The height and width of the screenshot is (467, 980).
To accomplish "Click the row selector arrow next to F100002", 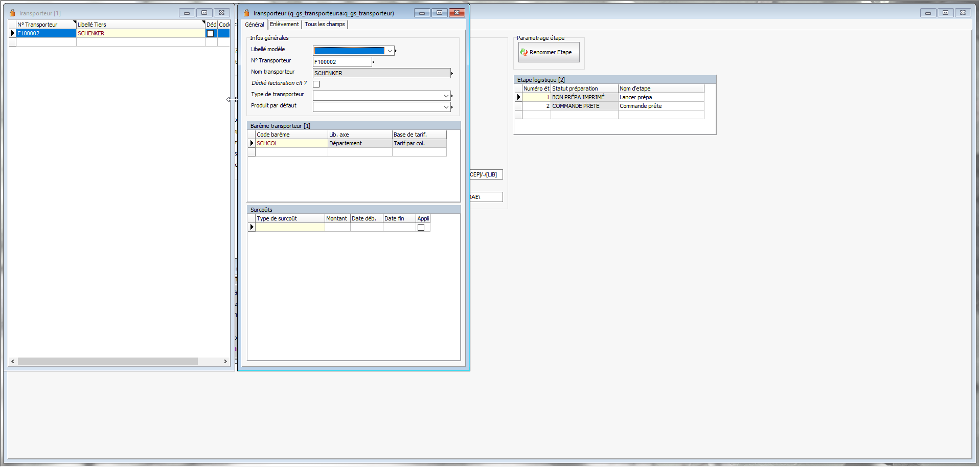I will click(12, 33).
